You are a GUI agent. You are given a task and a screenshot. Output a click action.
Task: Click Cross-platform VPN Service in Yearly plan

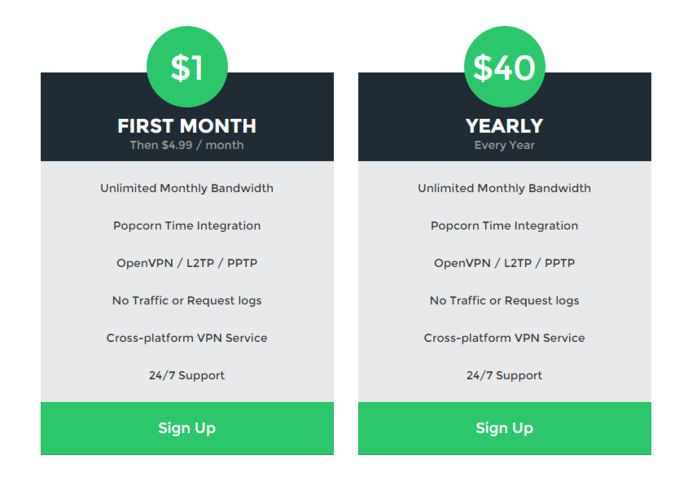click(x=505, y=338)
